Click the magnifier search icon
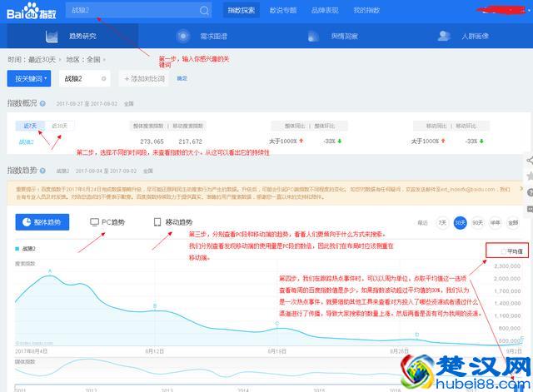 click(x=205, y=11)
